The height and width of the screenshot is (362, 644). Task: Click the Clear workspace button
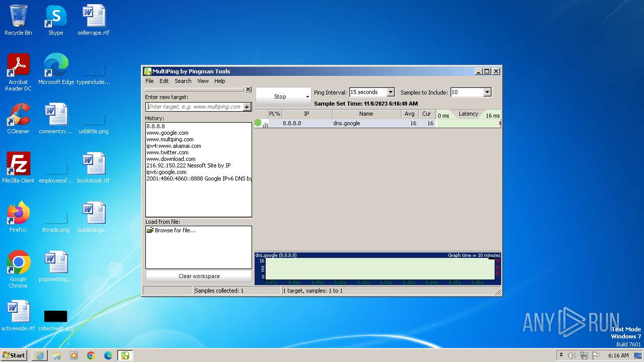199,276
